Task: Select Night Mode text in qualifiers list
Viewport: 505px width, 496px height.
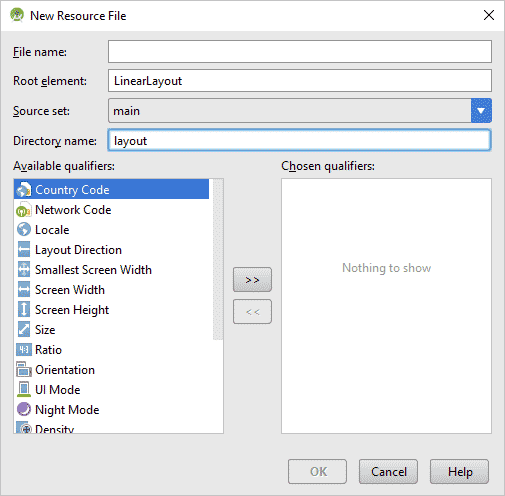Action: click(67, 410)
